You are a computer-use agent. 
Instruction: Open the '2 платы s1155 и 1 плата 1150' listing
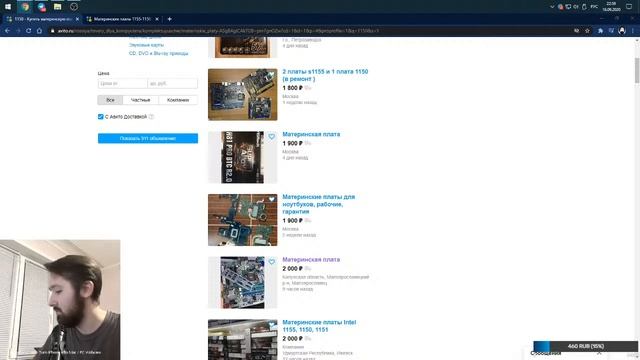point(325,75)
